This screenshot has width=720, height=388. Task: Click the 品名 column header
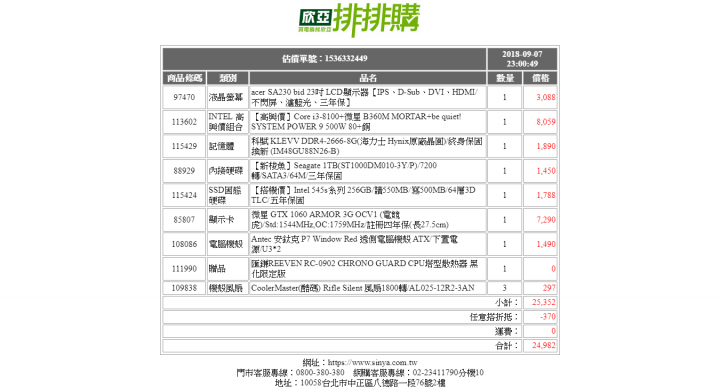click(368, 78)
